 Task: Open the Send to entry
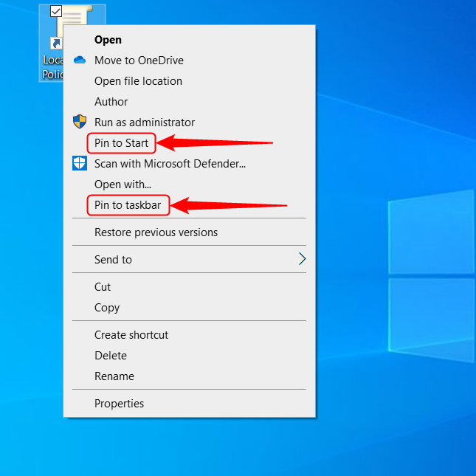(189, 260)
